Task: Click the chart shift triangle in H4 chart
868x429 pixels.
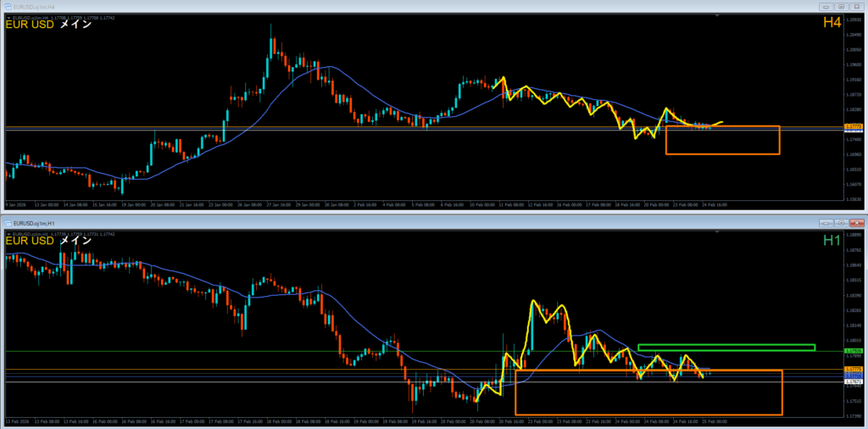Action: click(717, 16)
